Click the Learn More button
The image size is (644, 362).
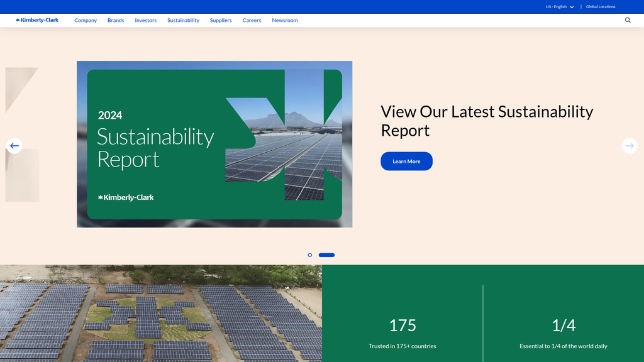(406, 162)
